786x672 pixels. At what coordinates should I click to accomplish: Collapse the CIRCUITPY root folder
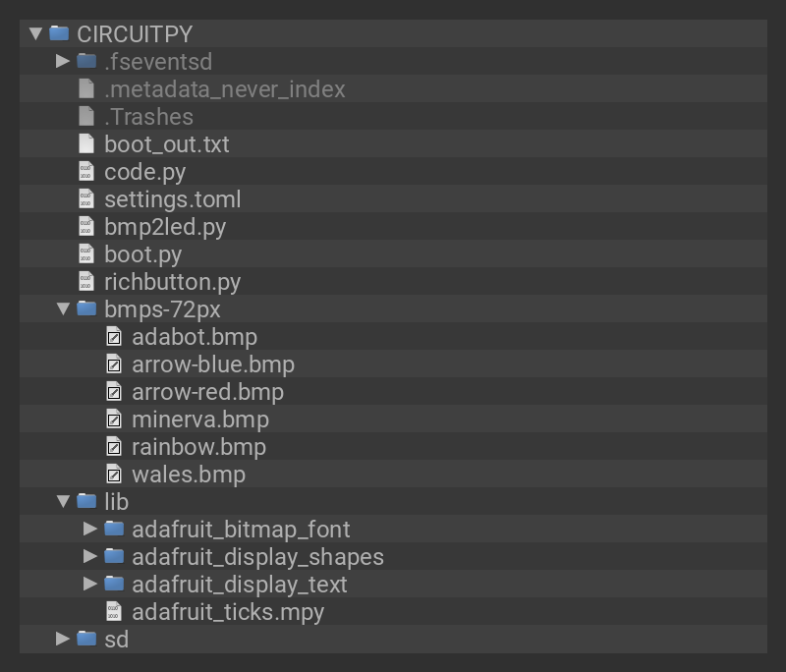point(36,33)
